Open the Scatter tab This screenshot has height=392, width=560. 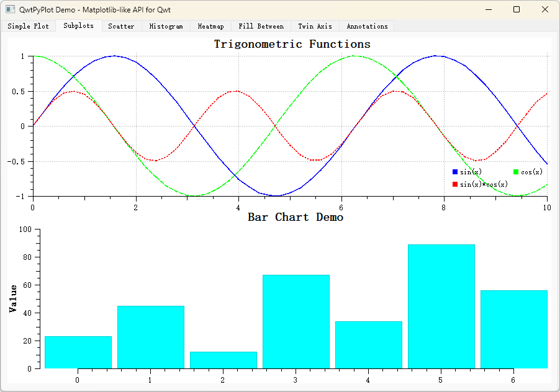(x=122, y=26)
